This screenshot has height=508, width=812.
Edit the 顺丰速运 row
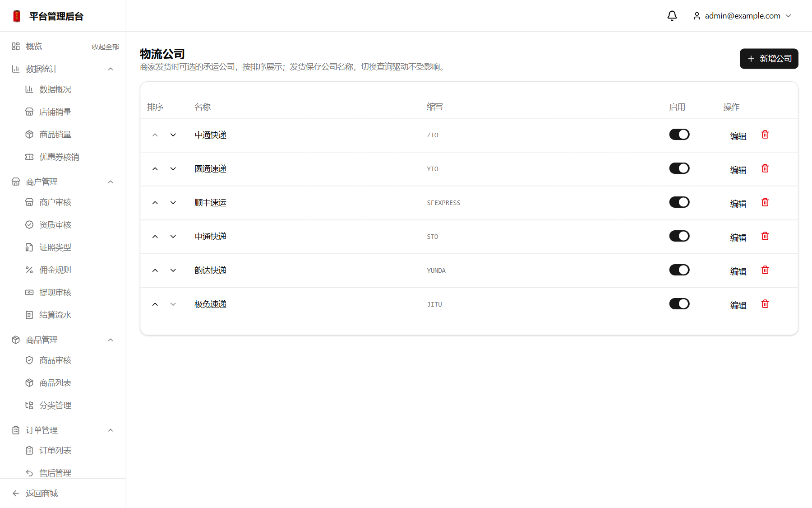(738, 204)
